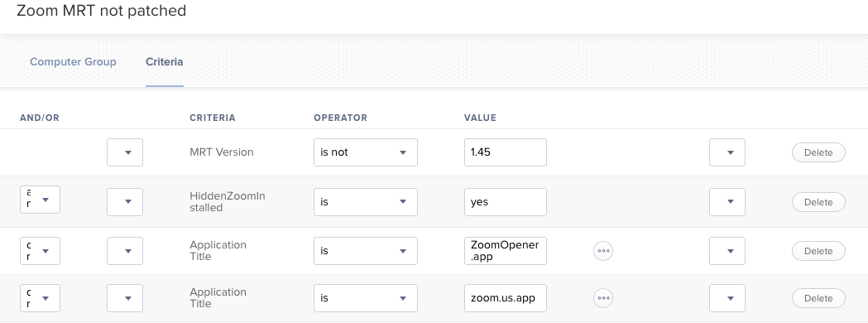Image resolution: width=868 pixels, height=323 pixels.
Task: Open the browse ellipsis button beside ZoomOpener.app
Action: click(x=603, y=251)
